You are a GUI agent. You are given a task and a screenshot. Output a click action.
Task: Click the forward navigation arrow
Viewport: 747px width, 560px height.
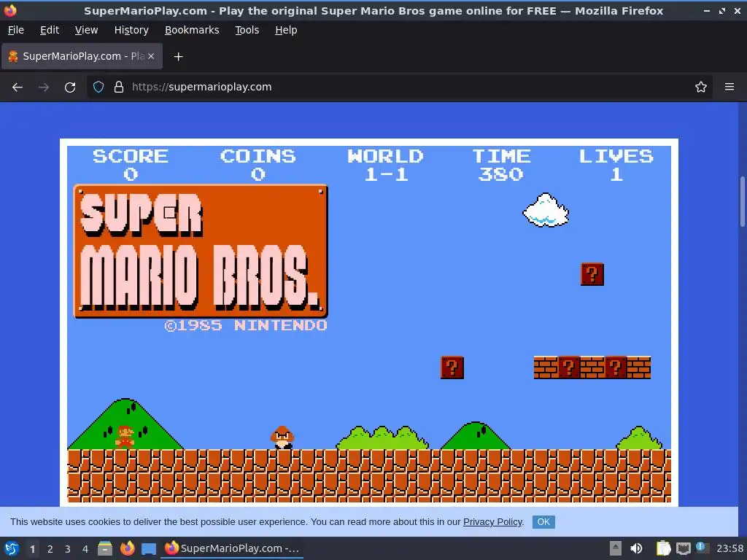pyautogui.click(x=44, y=87)
